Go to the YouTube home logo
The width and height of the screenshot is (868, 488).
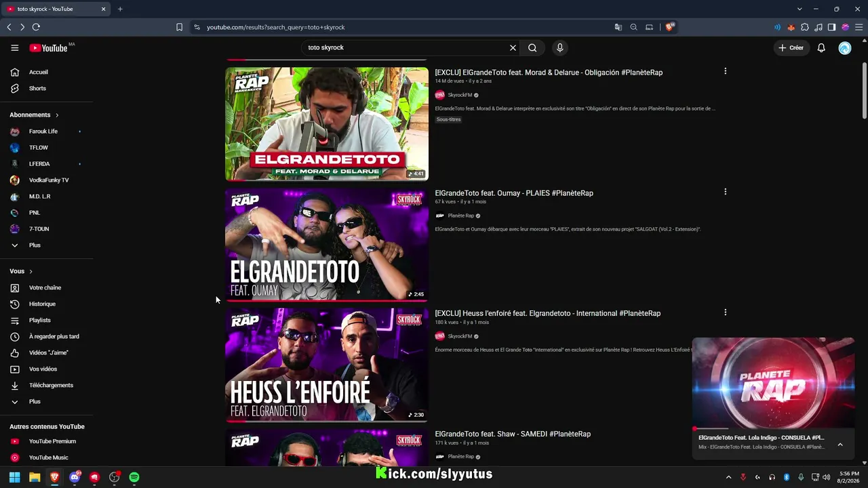[x=48, y=48]
